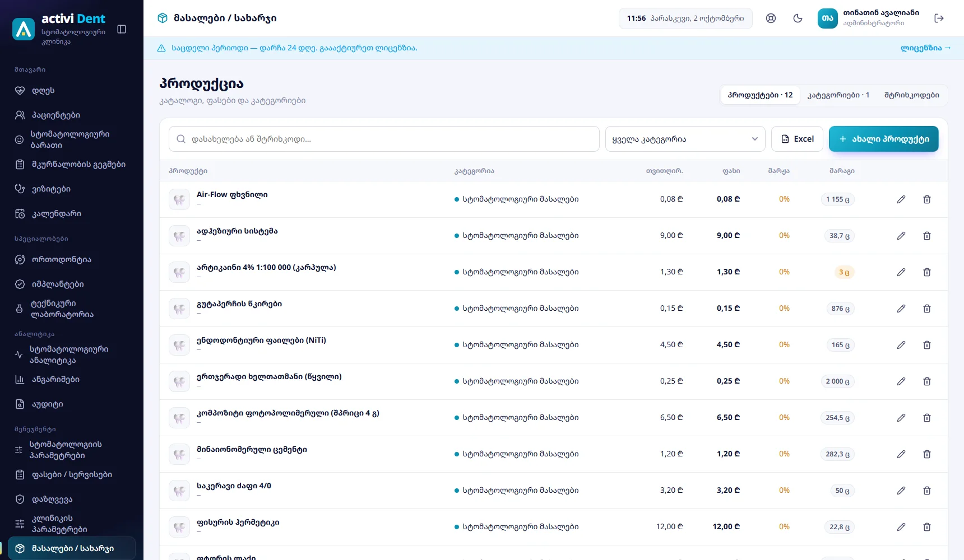The width and height of the screenshot is (964, 560).
Task: Open ფასები / სერვისები settings
Action: pos(72,475)
